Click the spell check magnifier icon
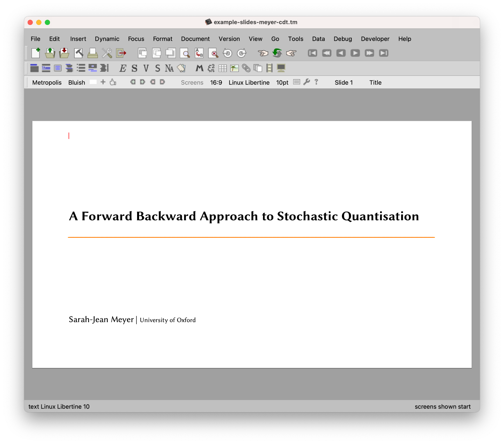This screenshot has height=444, width=504. 213,53
